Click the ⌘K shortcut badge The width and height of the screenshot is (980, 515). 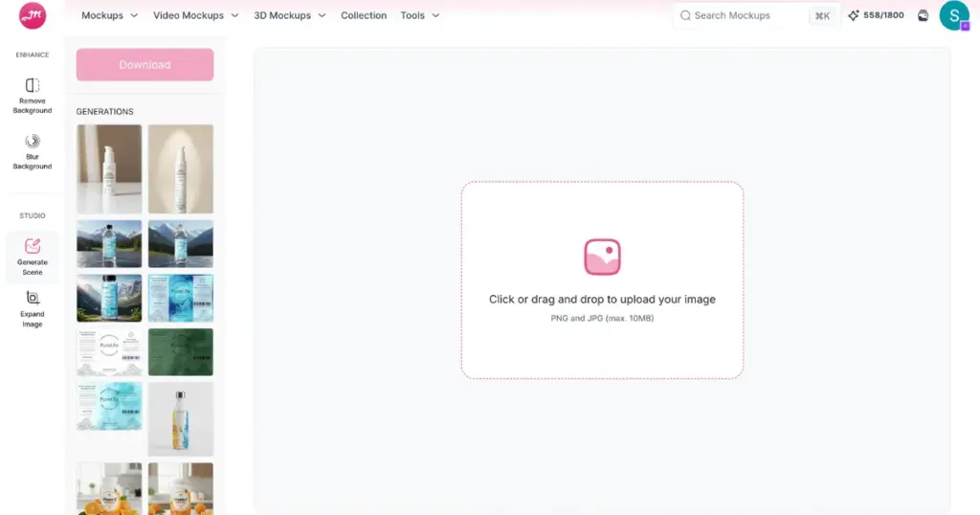coord(822,16)
